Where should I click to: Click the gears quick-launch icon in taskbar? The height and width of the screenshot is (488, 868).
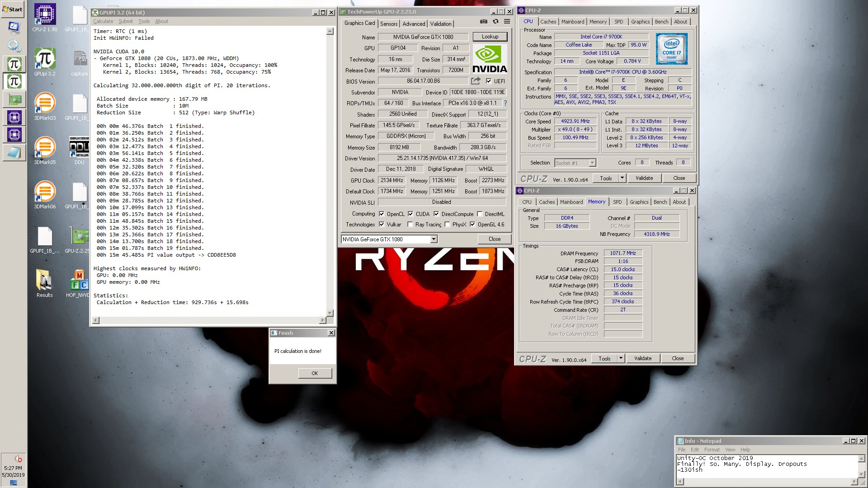[14, 45]
